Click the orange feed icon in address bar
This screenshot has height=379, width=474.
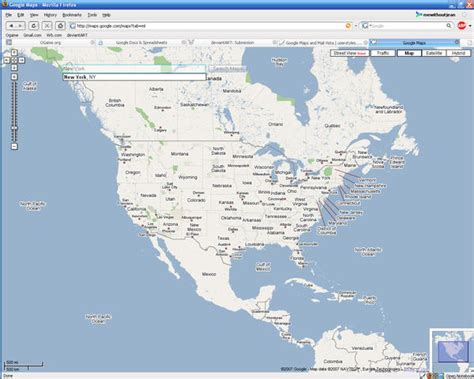pyautogui.click(x=348, y=26)
